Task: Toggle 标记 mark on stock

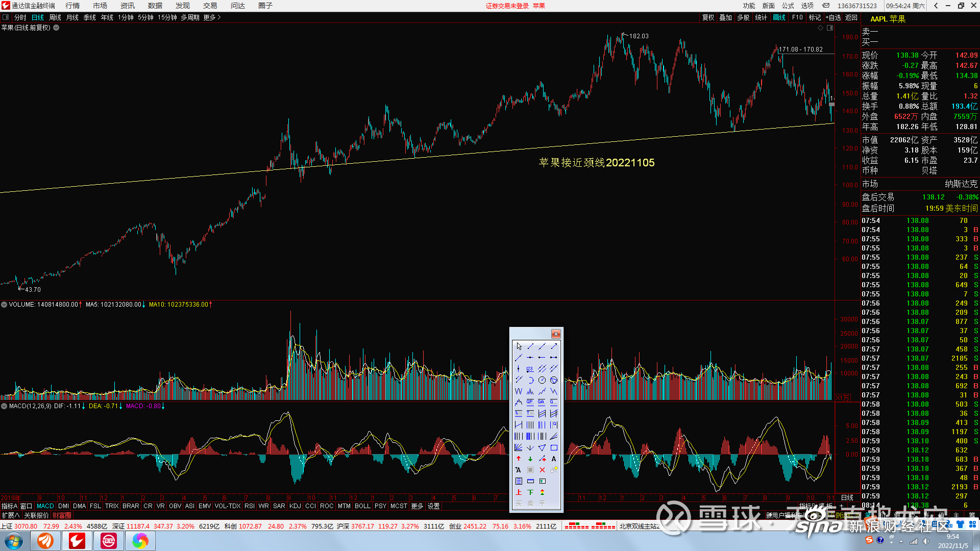Action: (815, 17)
